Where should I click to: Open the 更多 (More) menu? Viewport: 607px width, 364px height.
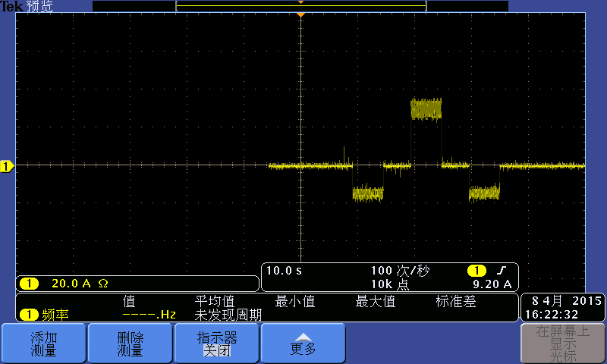(x=303, y=344)
